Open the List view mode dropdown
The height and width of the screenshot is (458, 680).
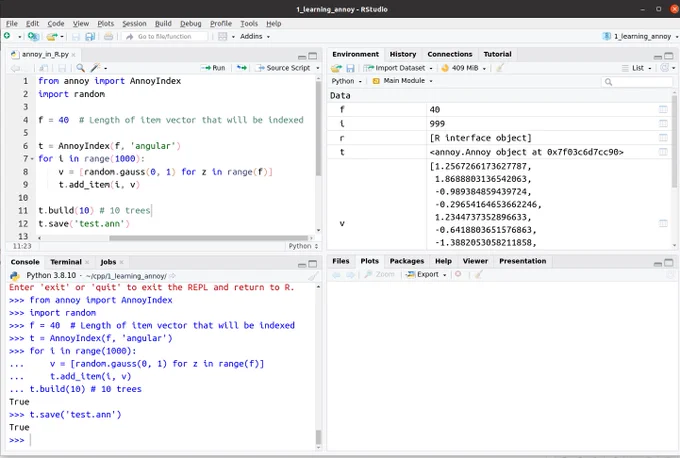637,68
